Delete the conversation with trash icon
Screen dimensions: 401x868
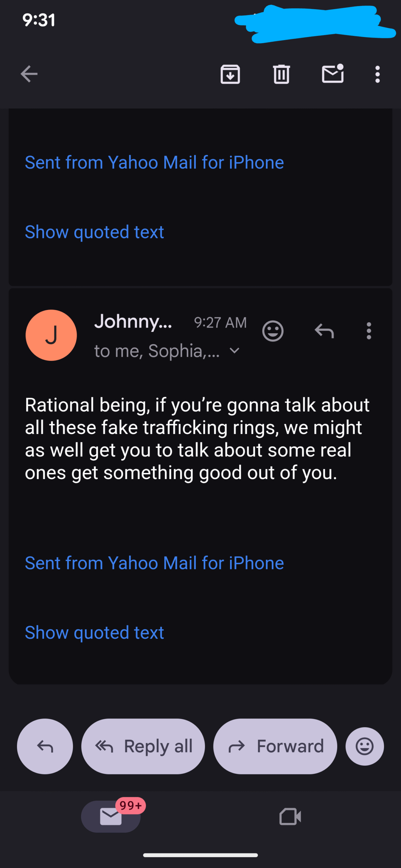[281, 74]
